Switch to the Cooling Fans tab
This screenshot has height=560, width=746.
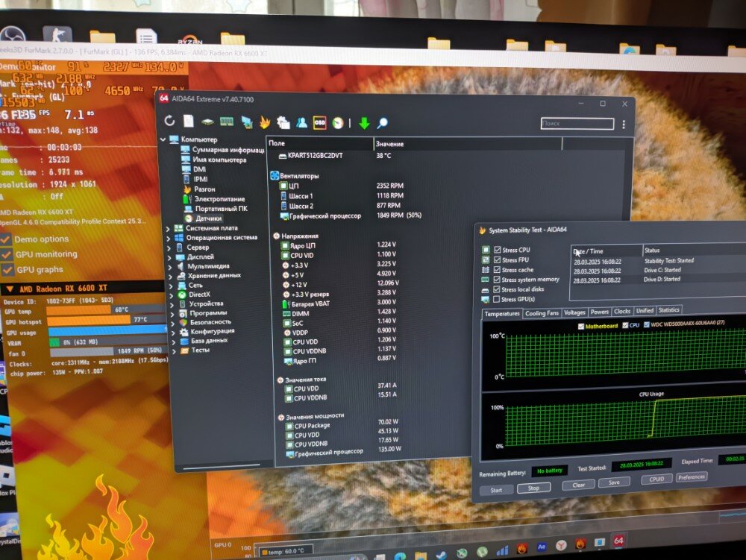[542, 313]
